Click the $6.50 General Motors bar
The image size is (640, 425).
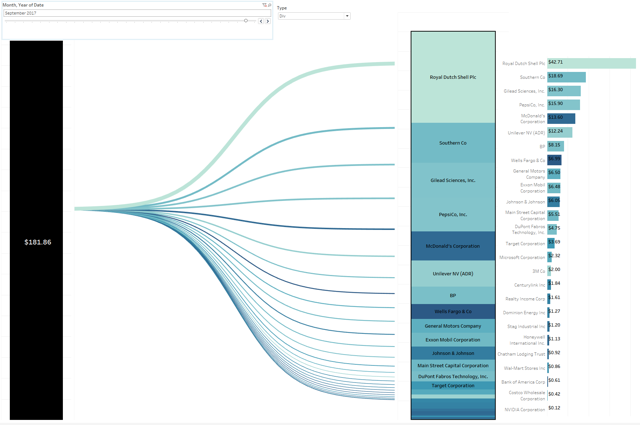(x=554, y=174)
